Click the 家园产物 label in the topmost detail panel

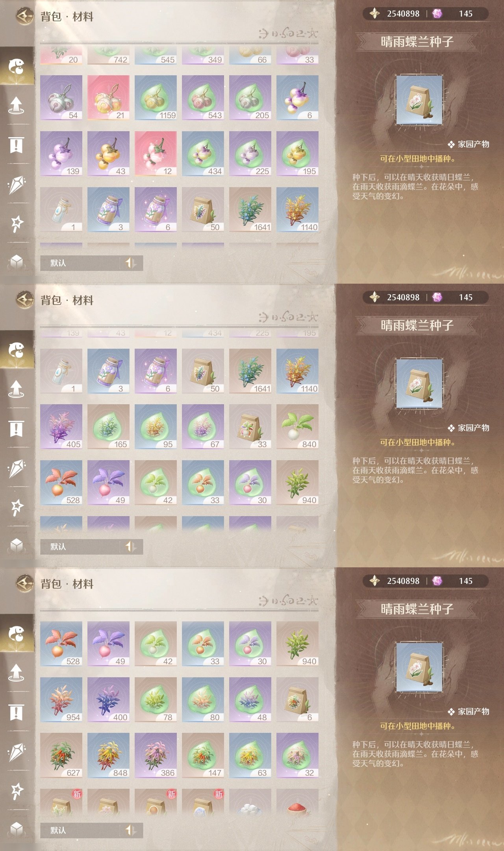click(x=473, y=144)
